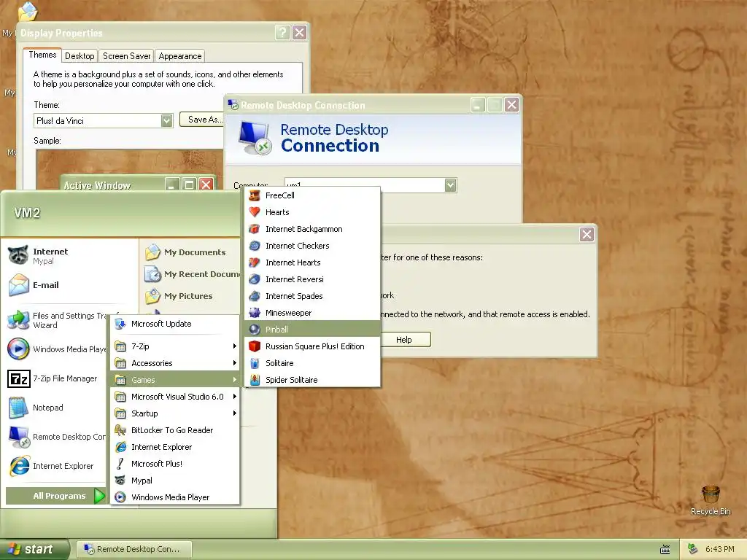Expand the 7-Zip program folder
Image resolution: width=747 pixels, height=560 pixels.
click(175, 346)
